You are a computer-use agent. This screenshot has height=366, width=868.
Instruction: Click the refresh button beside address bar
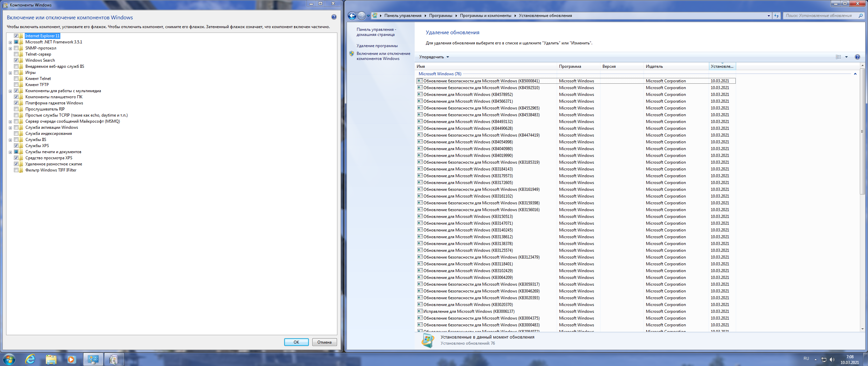tap(776, 16)
